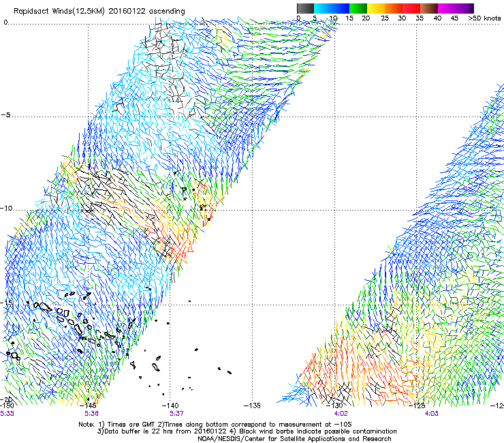Click the longitude label '-135'
The height and width of the screenshot is (443, 504).
pos(252,406)
